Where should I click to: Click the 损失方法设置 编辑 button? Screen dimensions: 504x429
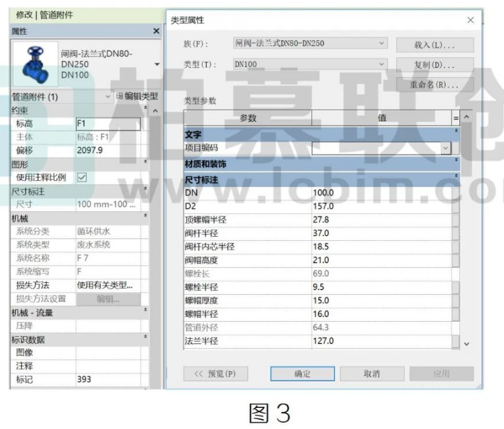pos(109,299)
